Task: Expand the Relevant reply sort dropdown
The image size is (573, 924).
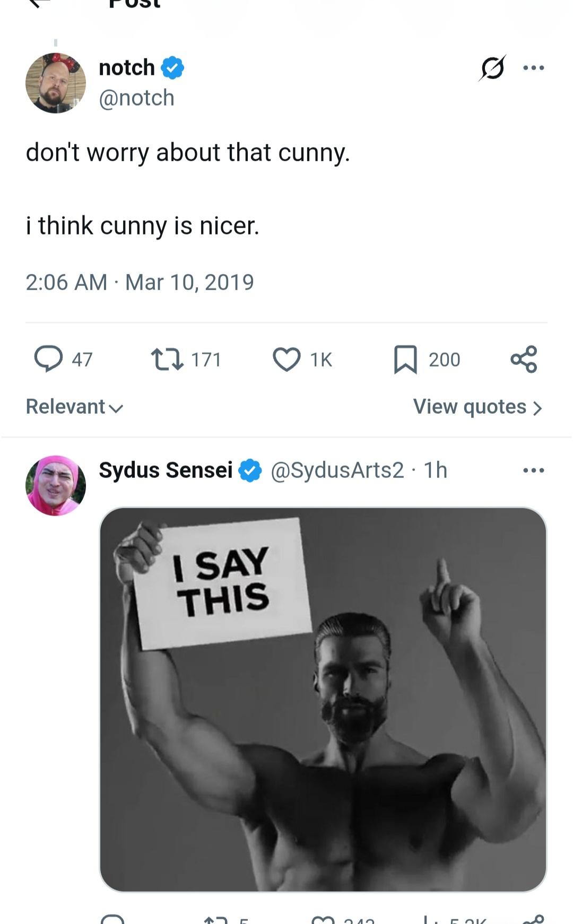Action: tap(74, 407)
